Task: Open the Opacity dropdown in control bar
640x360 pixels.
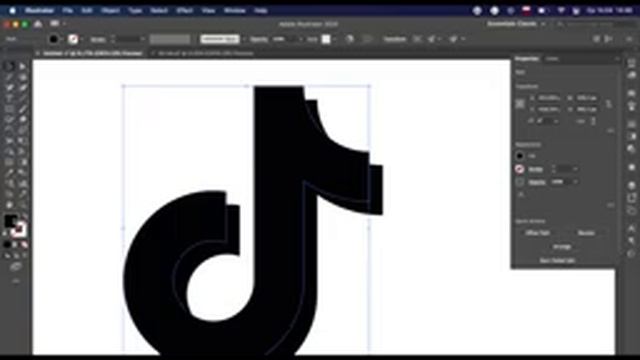Action: click(x=300, y=39)
